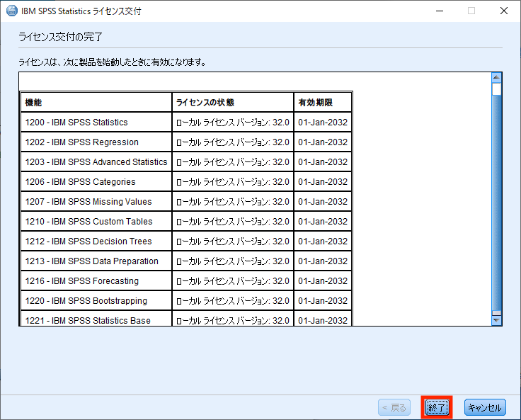Click the キャンセル button
The height and width of the screenshot is (420, 521).
pos(485,407)
